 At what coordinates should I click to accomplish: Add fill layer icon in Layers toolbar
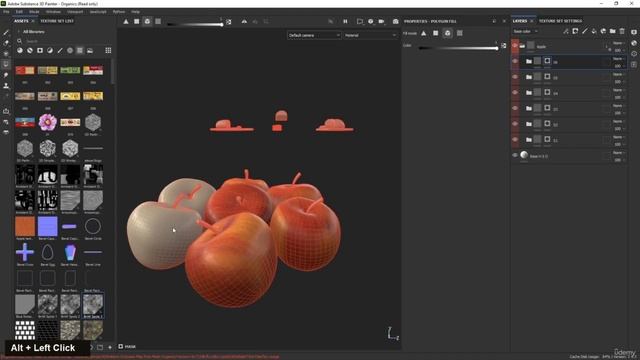pos(594,31)
